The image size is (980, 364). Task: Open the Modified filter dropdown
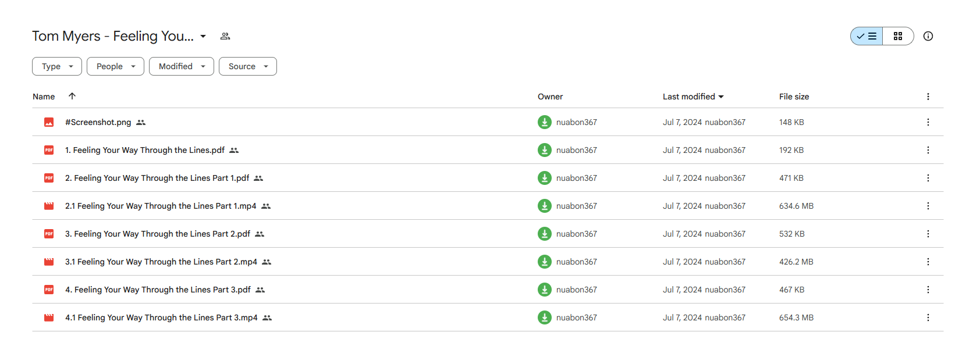[x=182, y=66]
